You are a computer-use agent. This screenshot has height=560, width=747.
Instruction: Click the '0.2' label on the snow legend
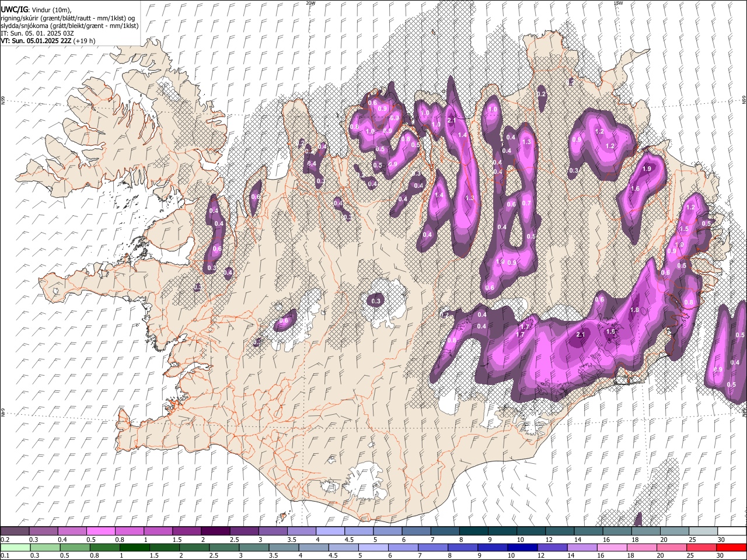4,540
